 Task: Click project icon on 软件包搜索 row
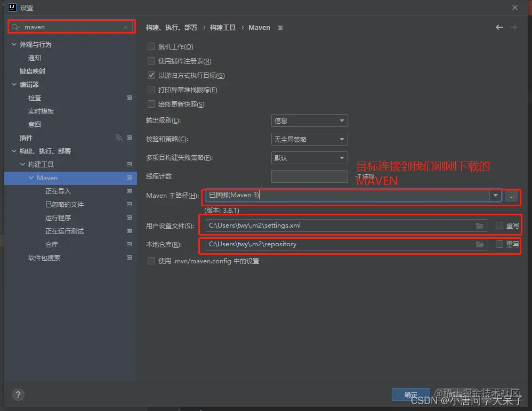point(129,257)
